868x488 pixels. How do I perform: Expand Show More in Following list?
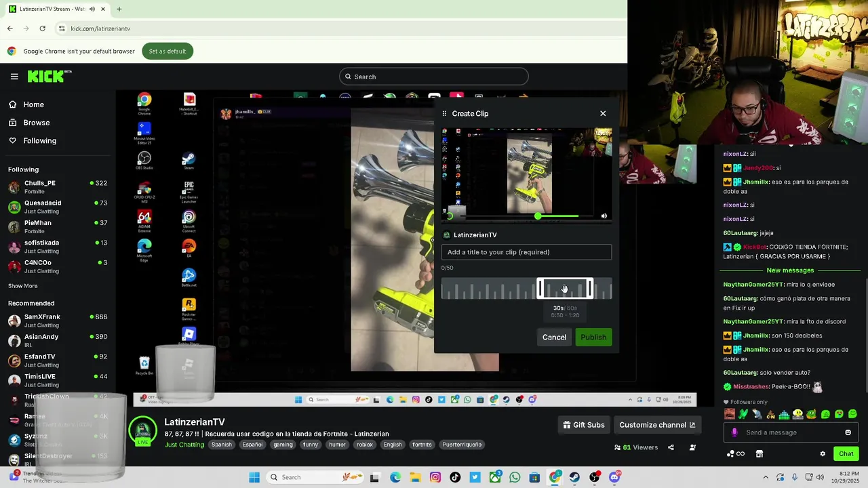point(23,286)
